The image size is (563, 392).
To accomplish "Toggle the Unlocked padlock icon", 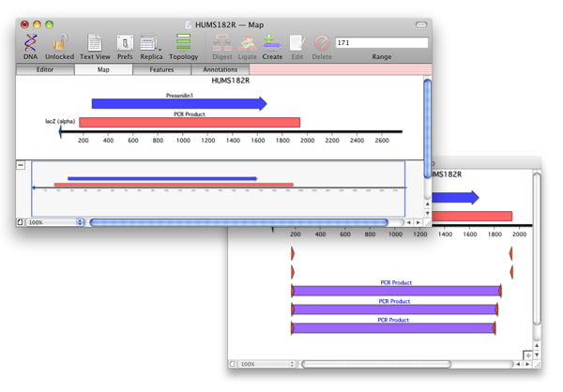I will coord(60,43).
